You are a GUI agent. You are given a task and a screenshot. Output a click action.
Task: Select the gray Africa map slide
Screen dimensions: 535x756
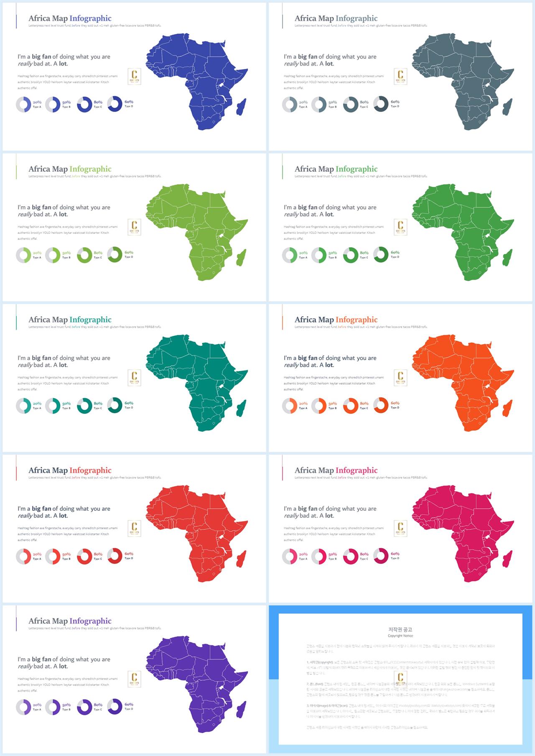pyautogui.click(x=401, y=77)
